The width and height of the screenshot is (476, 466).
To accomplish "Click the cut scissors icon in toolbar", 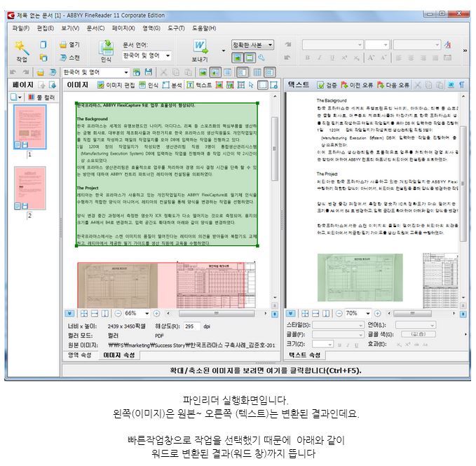I will coord(163,72).
